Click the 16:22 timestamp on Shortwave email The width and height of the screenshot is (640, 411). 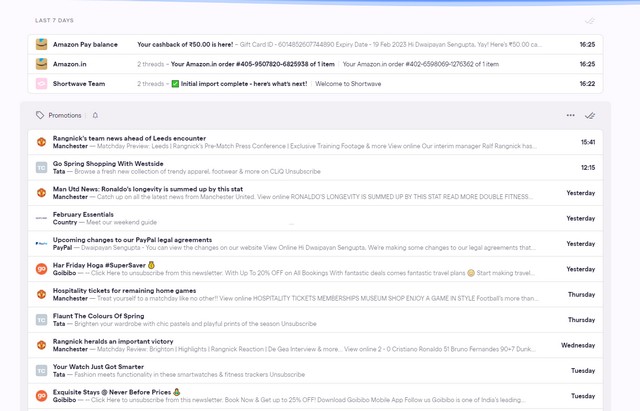pyautogui.click(x=587, y=84)
